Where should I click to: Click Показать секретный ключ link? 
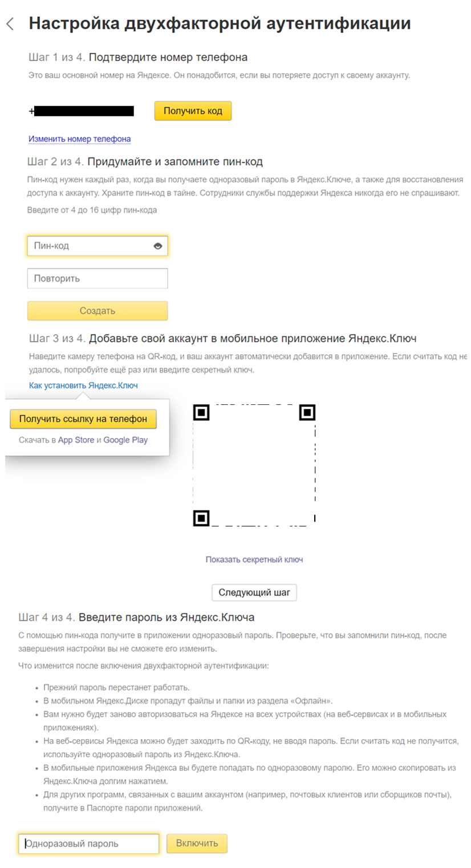(x=254, y=559)
